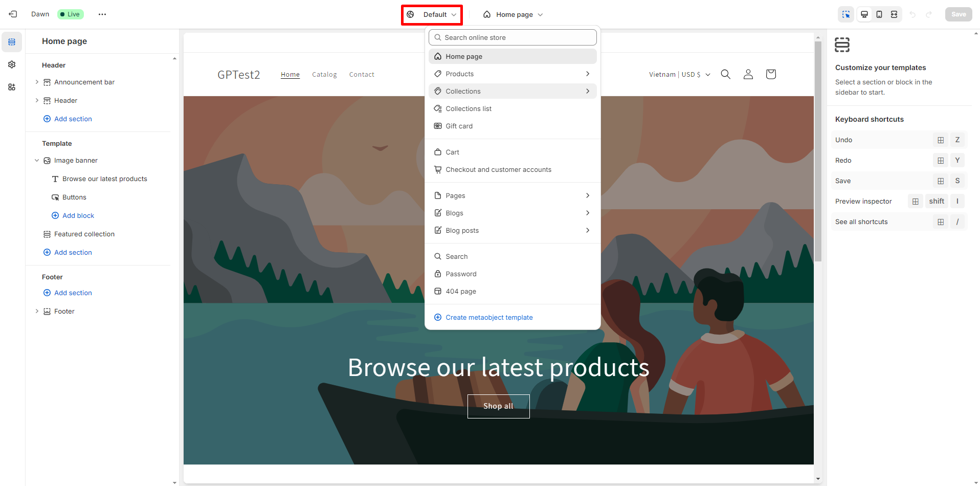Click Create metaobject template link
Screen dimensions: 980x486
click(x=489, y=317)
